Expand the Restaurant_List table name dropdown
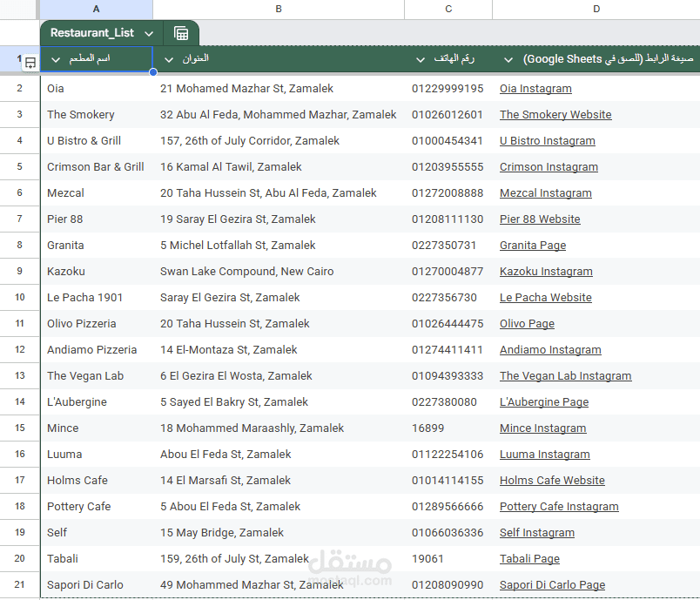The image size is (700, 600). click(x=149, y=33)
